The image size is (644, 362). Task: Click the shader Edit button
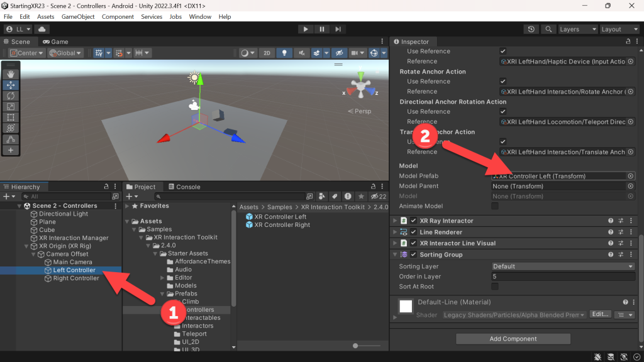coord(600,314)
